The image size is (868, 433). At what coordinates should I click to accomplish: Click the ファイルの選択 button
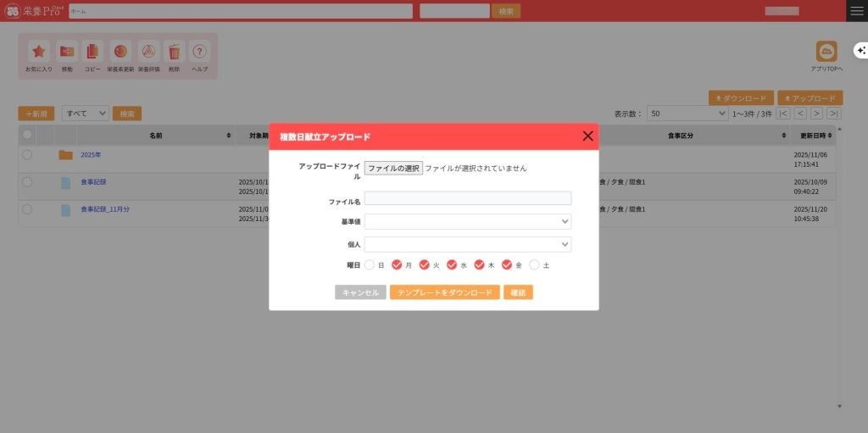coord(393,169)
